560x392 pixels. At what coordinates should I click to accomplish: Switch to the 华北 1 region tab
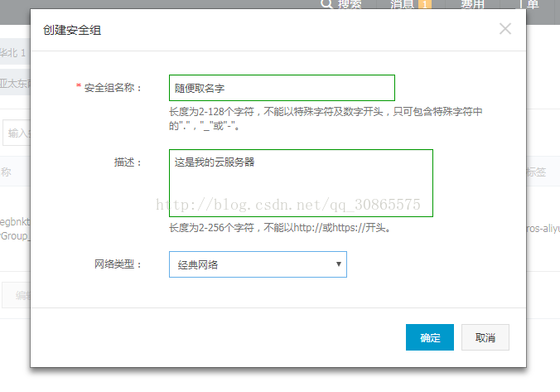click(15, 53)
